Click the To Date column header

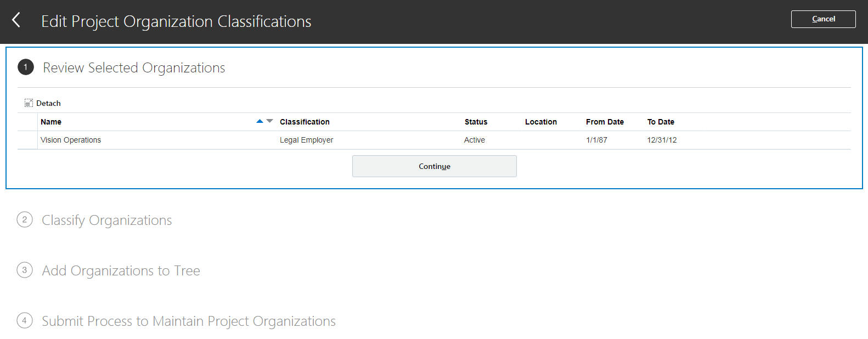(x=661, y=122)
